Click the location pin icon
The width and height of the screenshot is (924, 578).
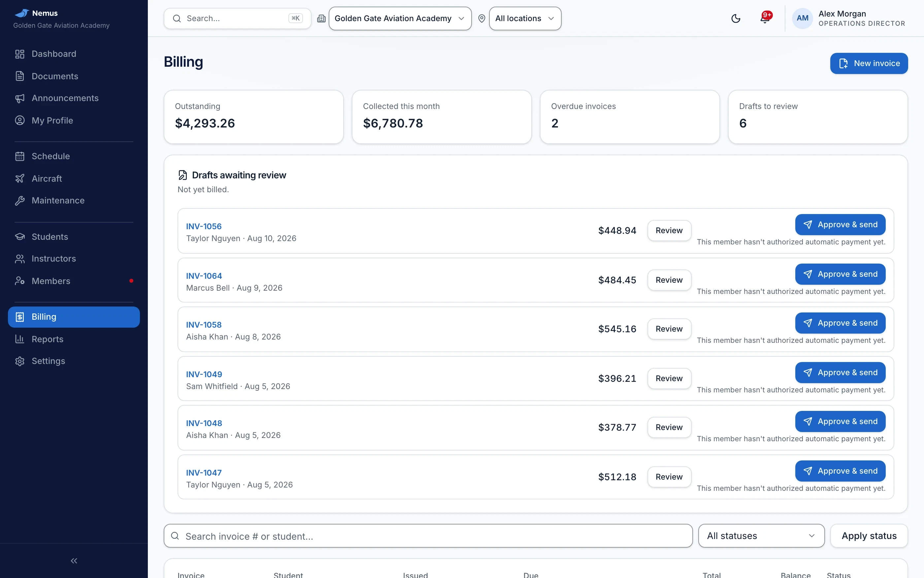pos(482,18)
